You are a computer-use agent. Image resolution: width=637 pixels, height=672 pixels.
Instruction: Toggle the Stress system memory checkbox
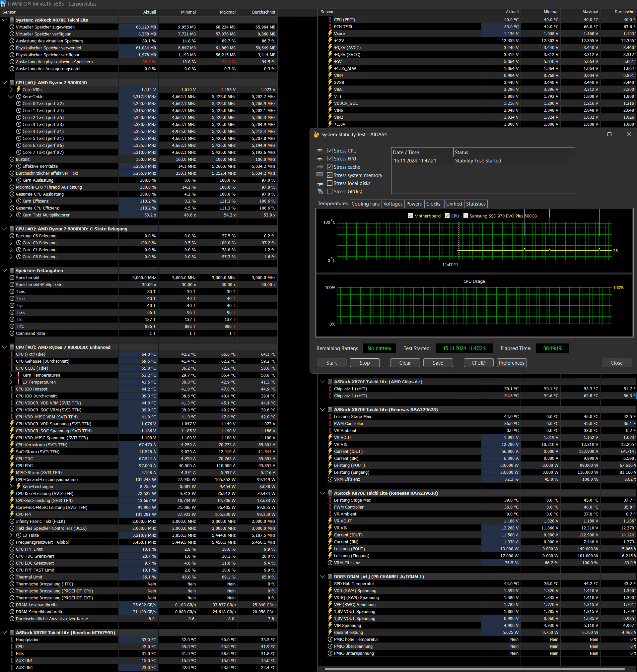tap(330, 175)
